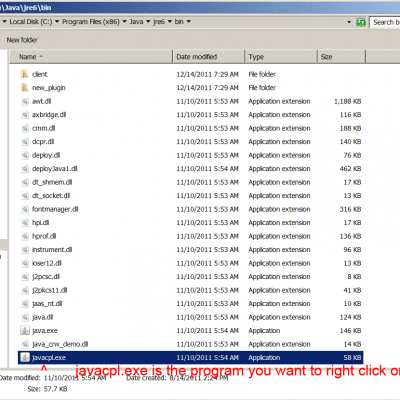
Task: Expand the dropdown after bin breadcrumb
Action: click(189, 22)
